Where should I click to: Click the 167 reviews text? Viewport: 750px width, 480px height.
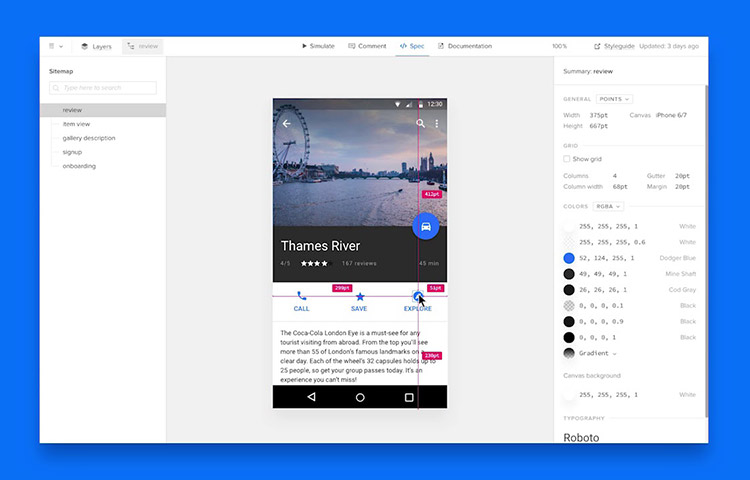pyautogui.click(x=359, y=263)
